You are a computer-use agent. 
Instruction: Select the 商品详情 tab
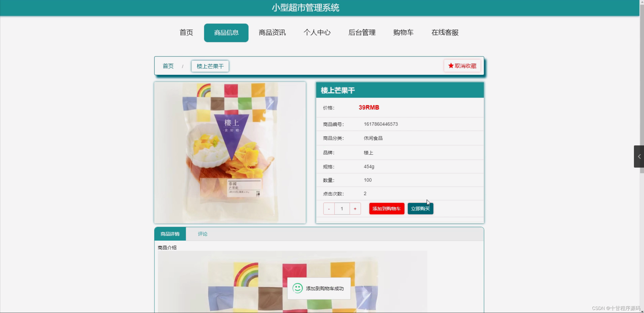tap(170, 234)
